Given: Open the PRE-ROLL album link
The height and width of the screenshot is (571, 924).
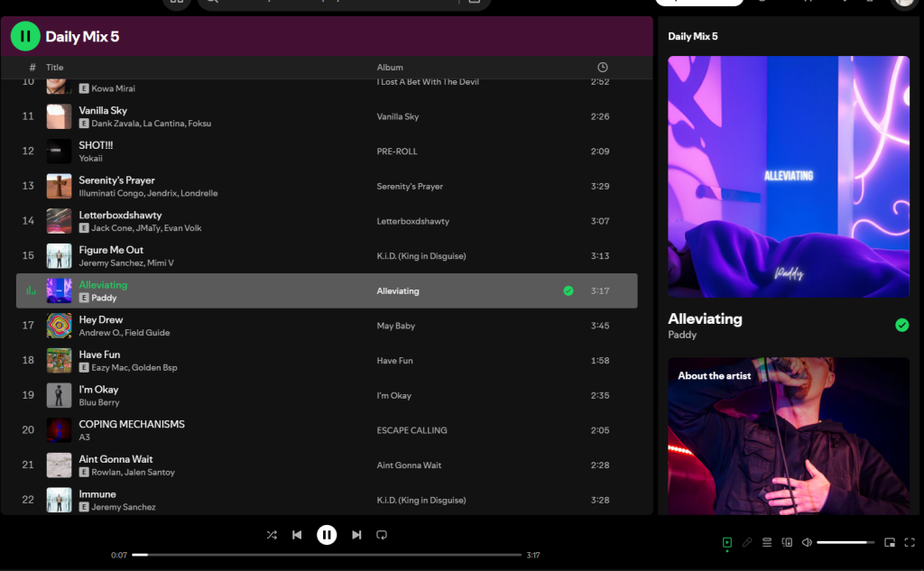Looking at the screenshot, I should (x=397, y=152).
